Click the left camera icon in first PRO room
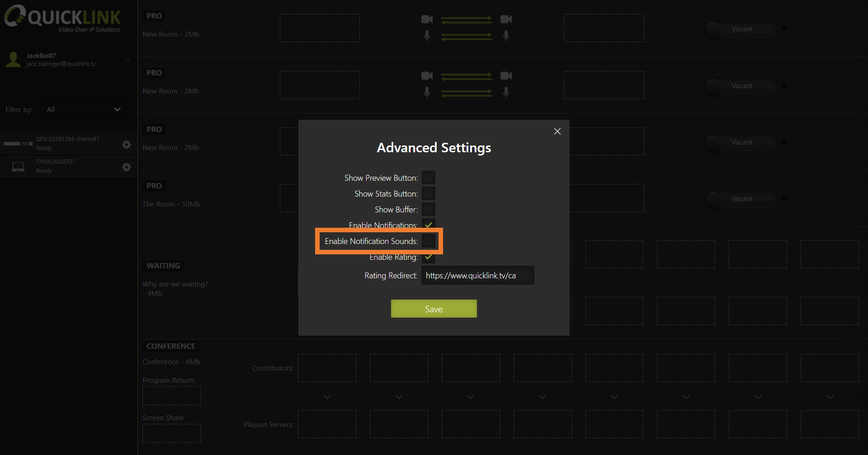The image size is (868, 455). click(x=427, y=19)
